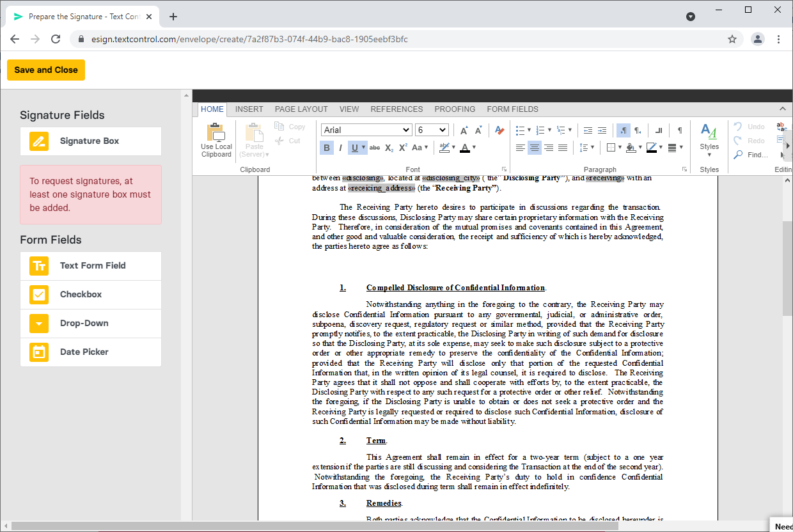Screen dimensions: 793x532
Task: Click the tab stop marker icon
Action: tap(658, 130)
